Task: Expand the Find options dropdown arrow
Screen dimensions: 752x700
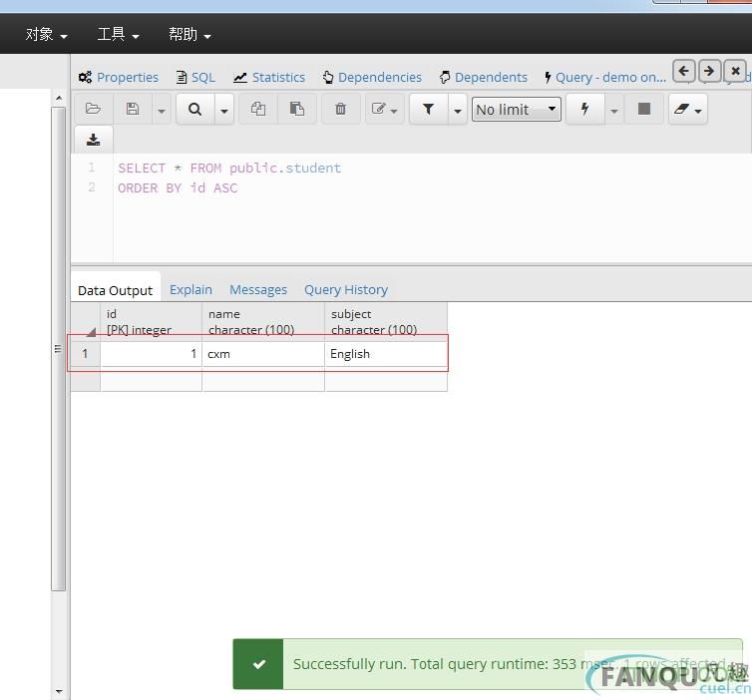Action: (223, 109)
